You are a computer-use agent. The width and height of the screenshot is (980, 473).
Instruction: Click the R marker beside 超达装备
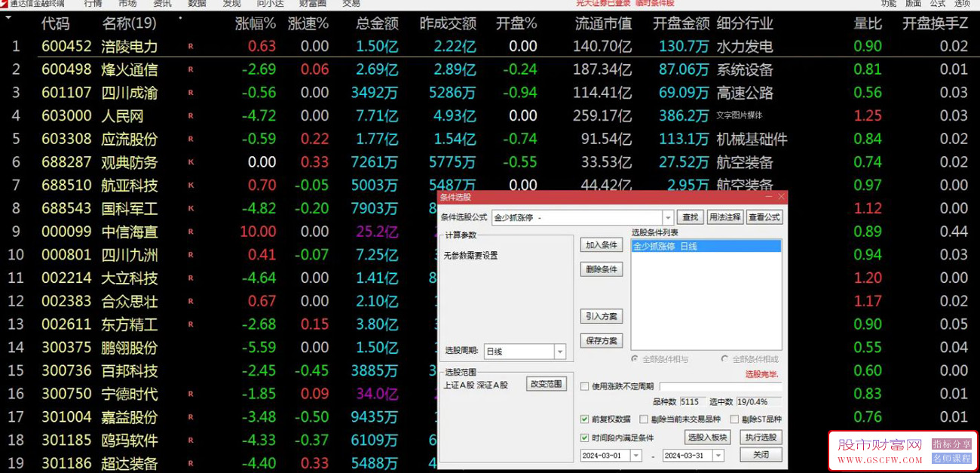click(x=191, y=463)
